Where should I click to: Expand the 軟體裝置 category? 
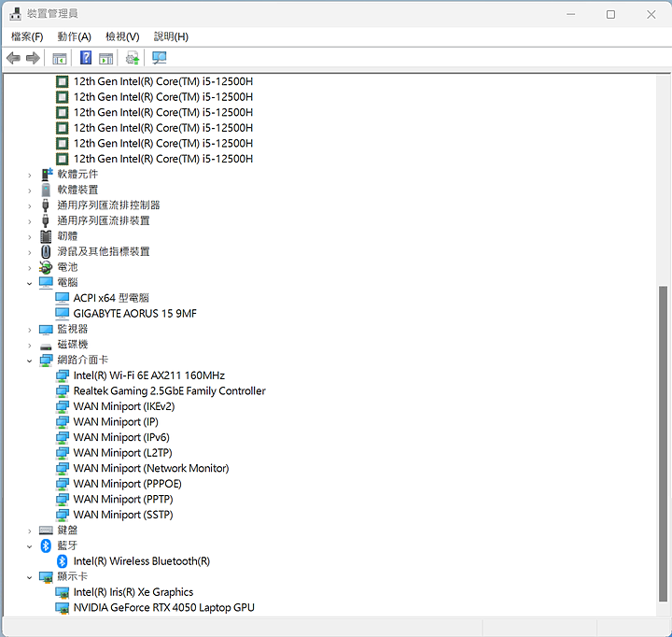30,191
